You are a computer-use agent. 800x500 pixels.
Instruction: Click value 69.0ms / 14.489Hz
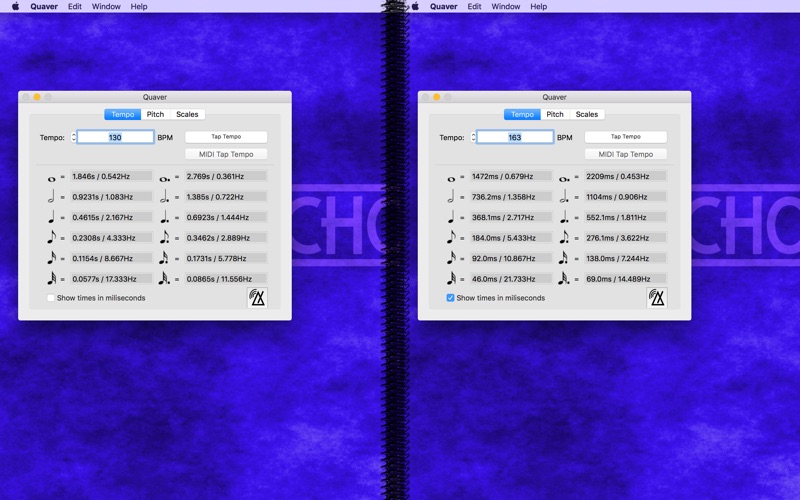[625, 279]
